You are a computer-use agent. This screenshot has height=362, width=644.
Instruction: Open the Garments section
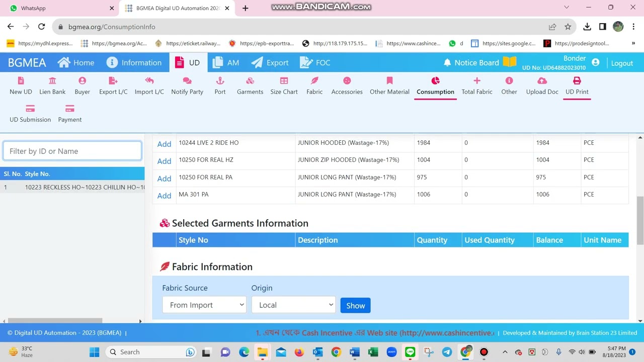(x=250, y=86)
